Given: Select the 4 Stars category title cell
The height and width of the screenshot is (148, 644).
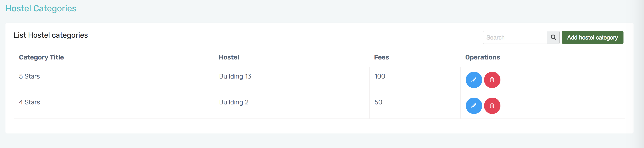Looking at the screenshot, I should pyautogui.click(x=29, y=102).
